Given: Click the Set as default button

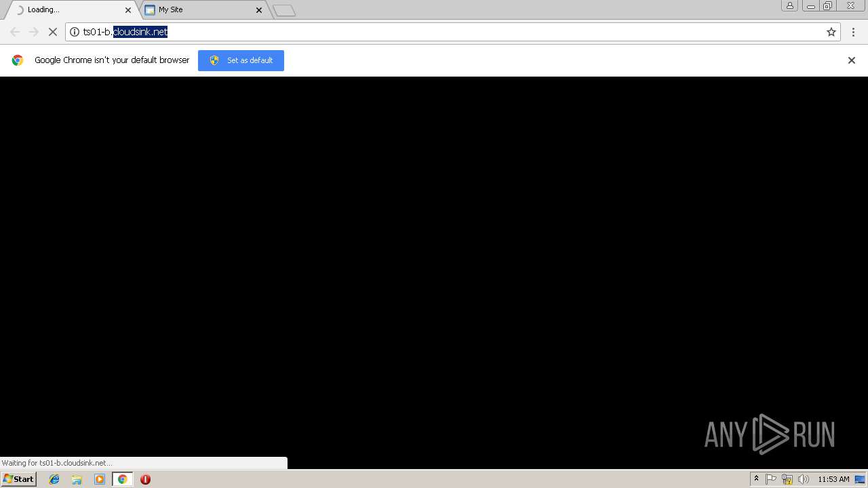Looking at the screenshot, I should (x=241, y=60).
